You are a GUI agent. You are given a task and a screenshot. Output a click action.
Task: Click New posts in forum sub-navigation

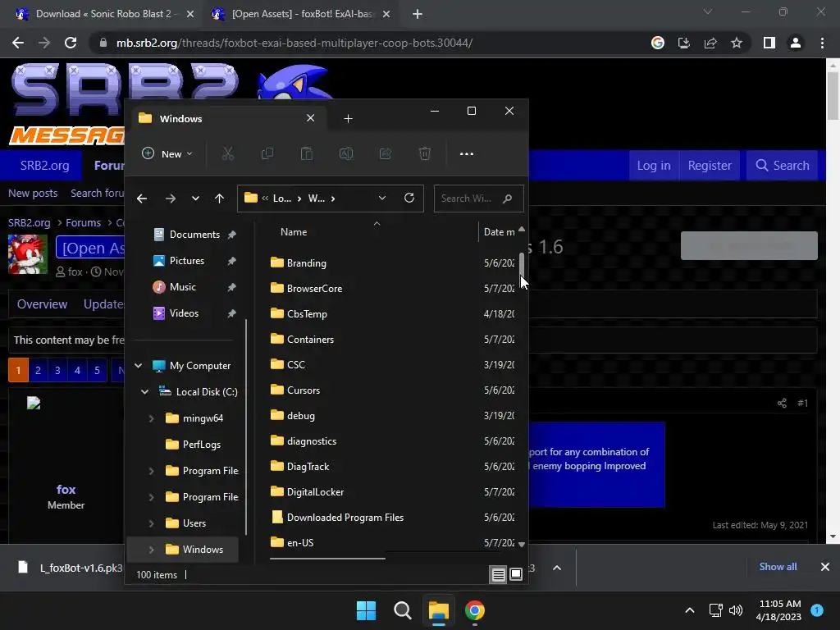[x=33, y=193]
